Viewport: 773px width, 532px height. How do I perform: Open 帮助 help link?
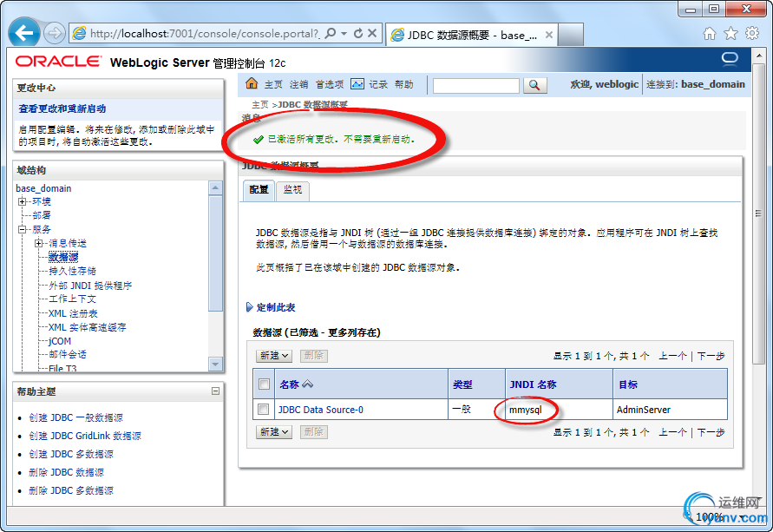403,85
